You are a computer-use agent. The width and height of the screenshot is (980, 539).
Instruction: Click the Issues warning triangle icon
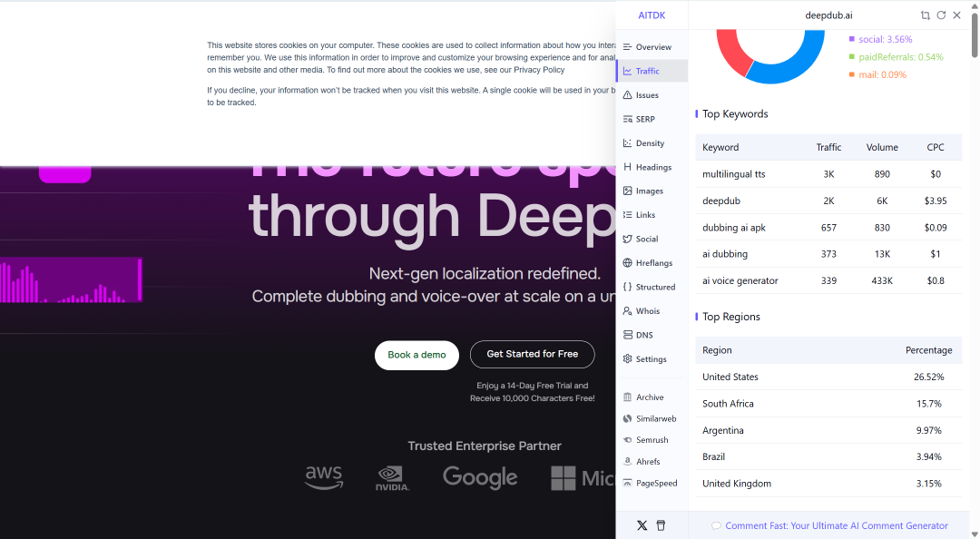628,95
